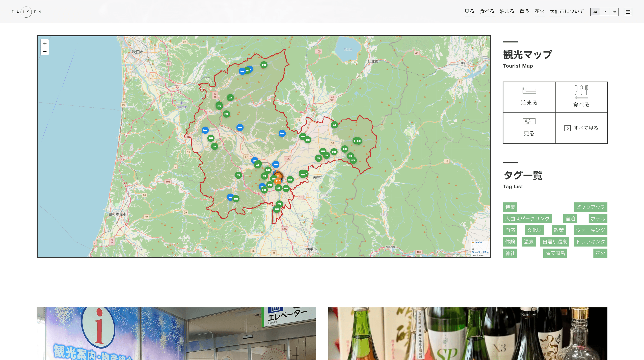Zoom out on the tourist map
Screen dimensions: 644x360
[x=45, y=51]
